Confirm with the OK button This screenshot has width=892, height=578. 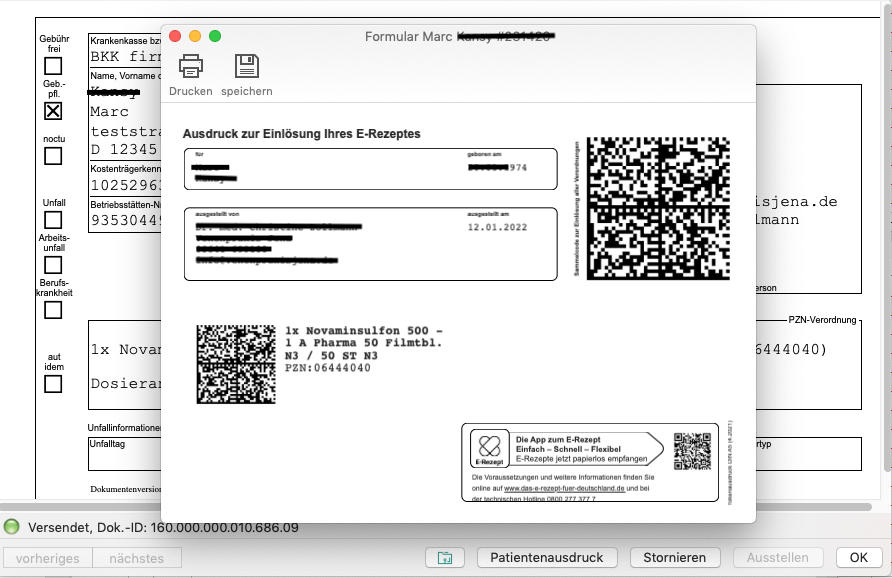pyautogui.click(x=858, y=558)
